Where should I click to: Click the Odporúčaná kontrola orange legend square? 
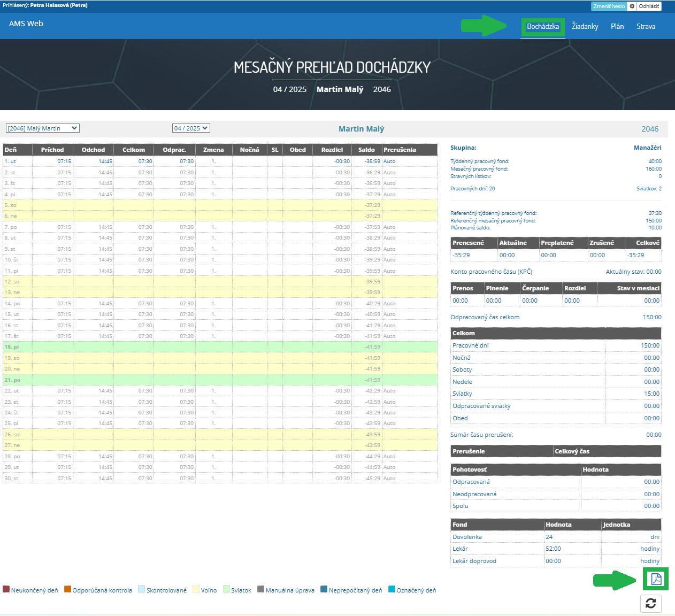pyautogui.click(x=67, y=589)
